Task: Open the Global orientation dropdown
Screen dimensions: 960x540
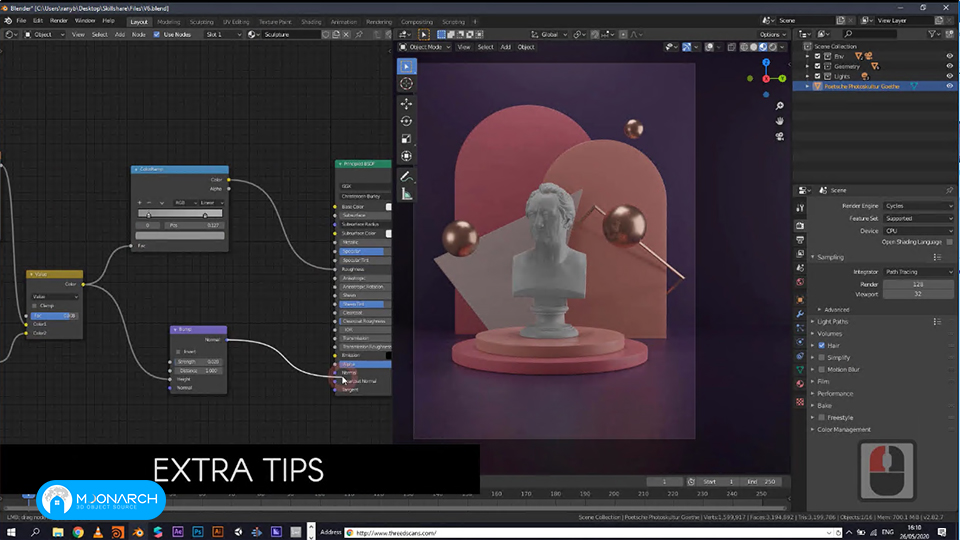Action: click(549, 35)
